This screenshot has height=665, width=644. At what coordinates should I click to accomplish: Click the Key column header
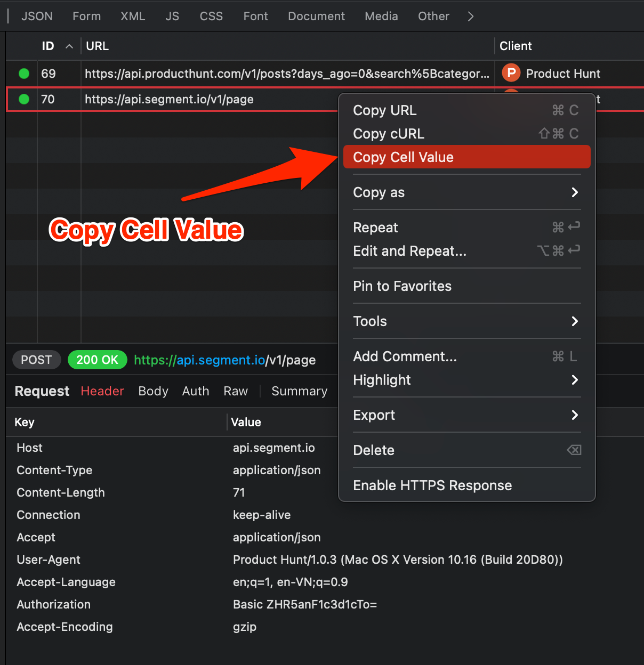coord(25,423)
